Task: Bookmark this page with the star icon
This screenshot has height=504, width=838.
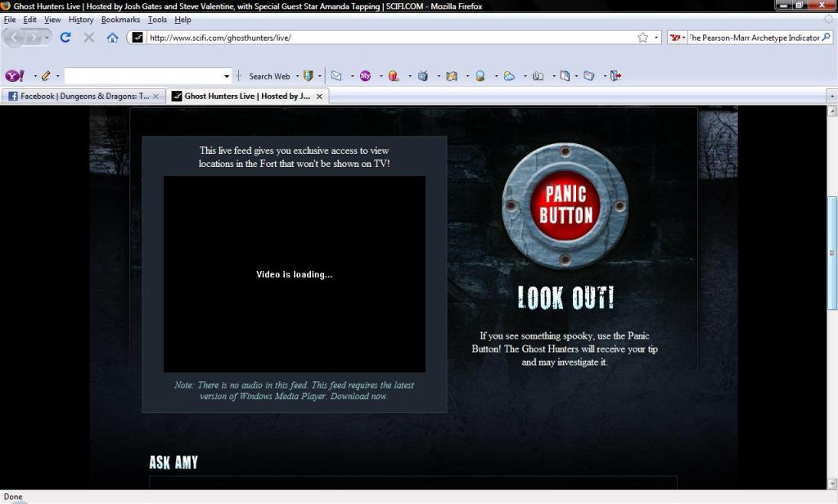Action: (x=642, y=38)
